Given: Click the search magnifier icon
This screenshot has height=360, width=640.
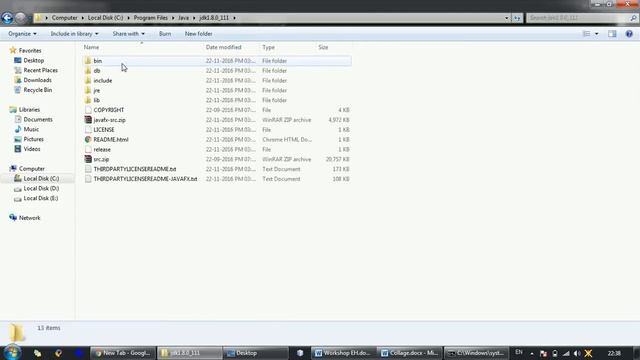Looking at the screenshot, I should coord(633,18).
